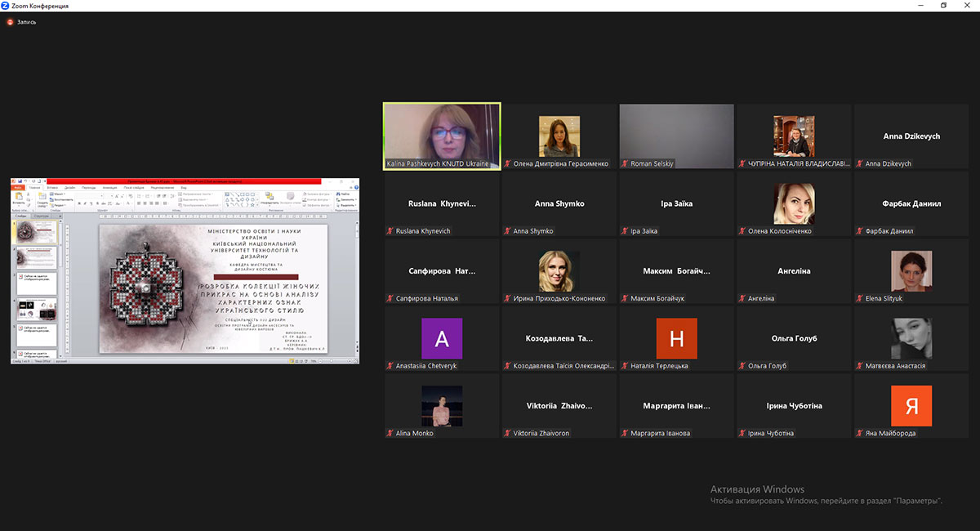Click muted mic icon of Viktoriia Zhaivoron
The height and width of the screenshot is (531, 980).
tap(507, 433)
